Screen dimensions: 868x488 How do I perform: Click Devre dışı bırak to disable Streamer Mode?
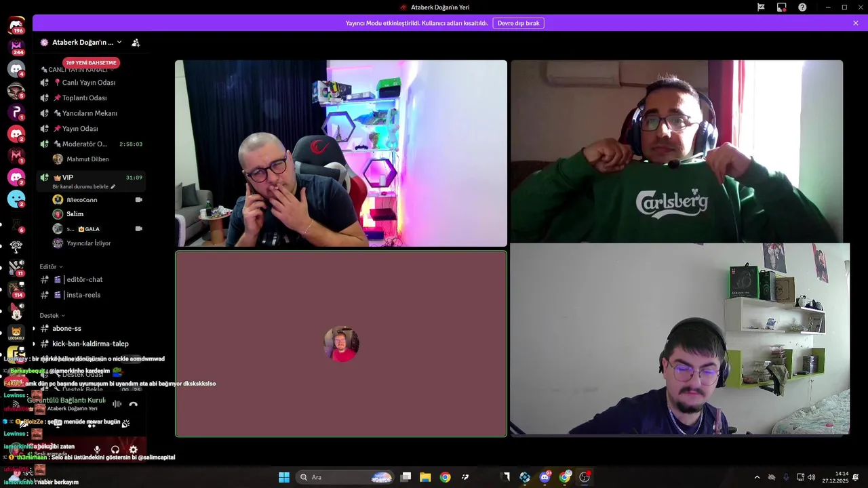(518, 23)
